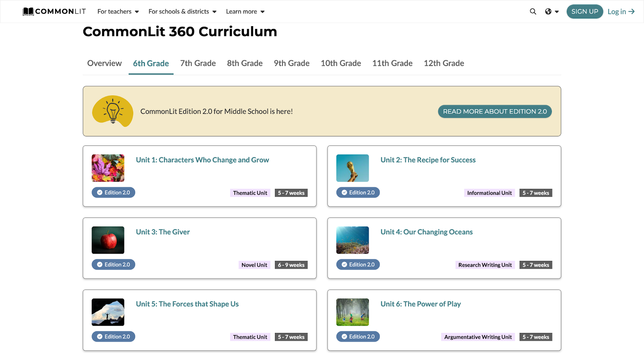
Task: Click the 5 - 7 weeks label on Unit 6
Action: 536,337
